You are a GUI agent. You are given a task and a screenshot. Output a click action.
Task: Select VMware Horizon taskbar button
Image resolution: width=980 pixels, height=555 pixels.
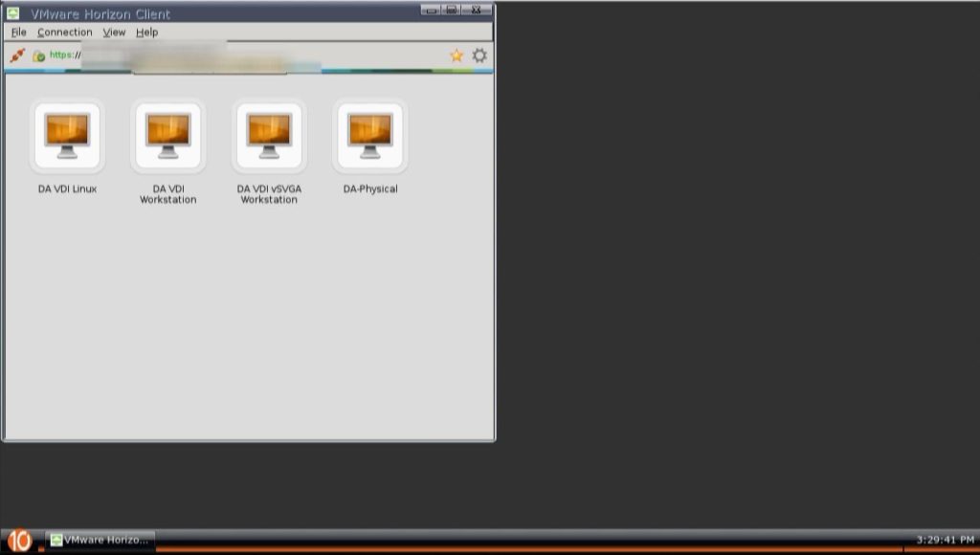pyautogui.click(x=100, y=540)
